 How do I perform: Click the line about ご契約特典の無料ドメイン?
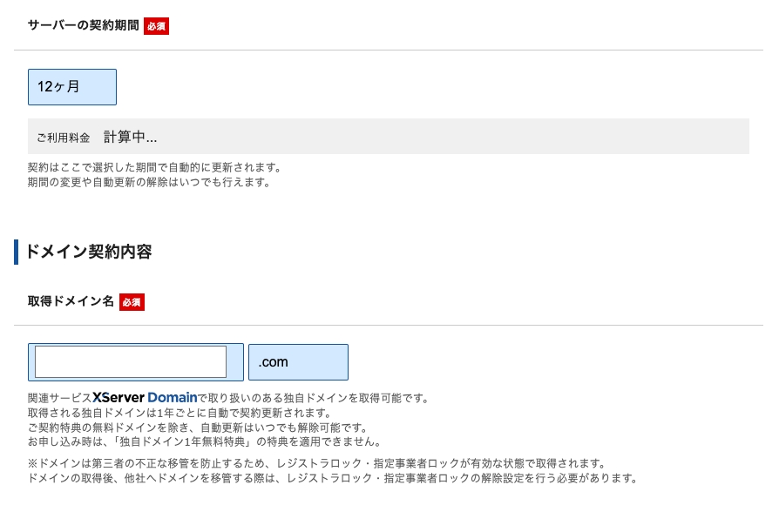click(x=196, y=428)
